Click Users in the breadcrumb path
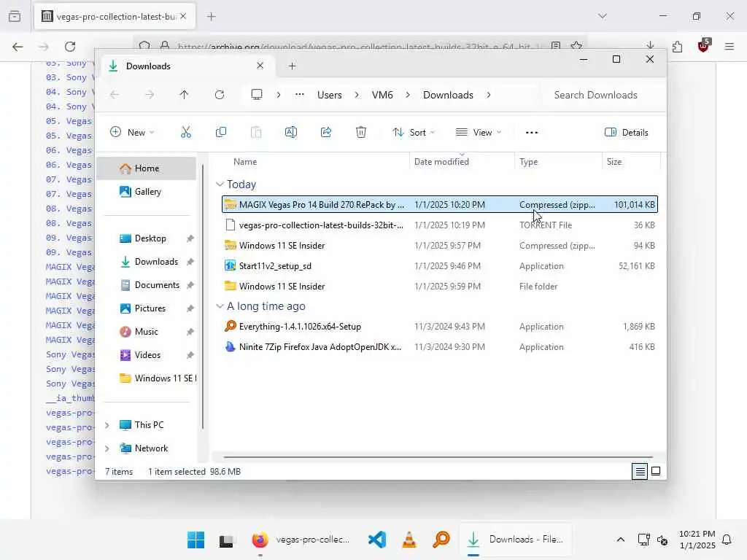This screenshot has width=747, height=560. coord(330,95)
